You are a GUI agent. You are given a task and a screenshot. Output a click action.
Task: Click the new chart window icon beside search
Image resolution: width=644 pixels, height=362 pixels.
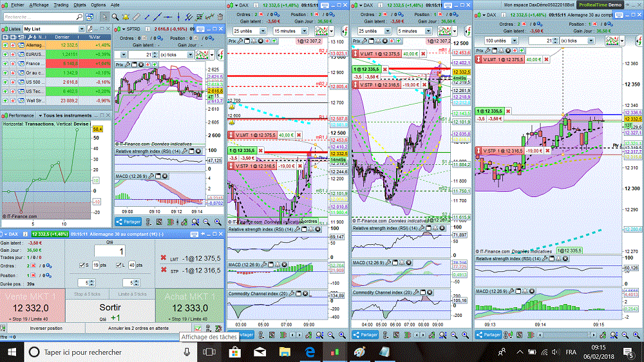pyautogui.click(x=90, y=17)
